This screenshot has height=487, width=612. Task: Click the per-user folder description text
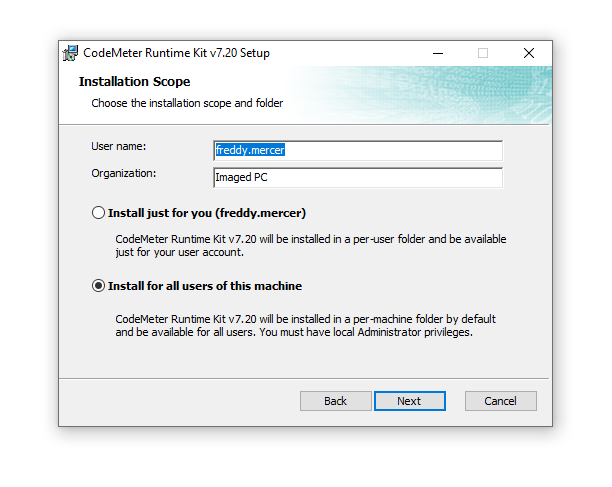coord(311,245)
